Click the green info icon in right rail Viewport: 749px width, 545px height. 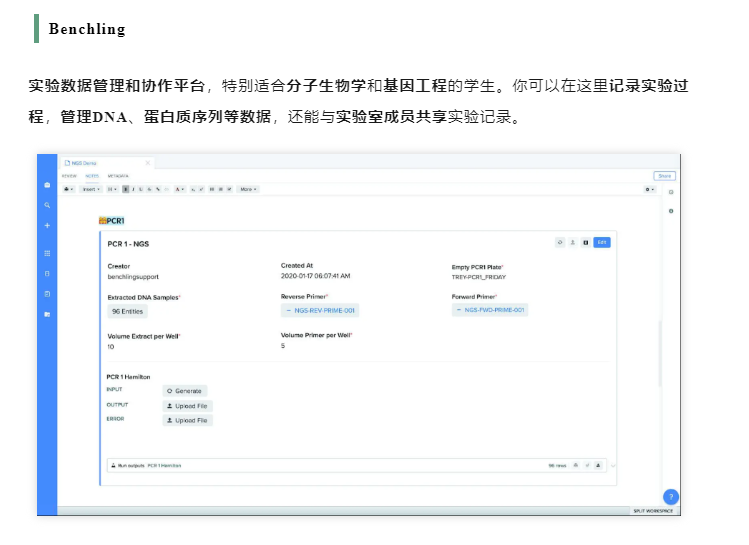coord(671,211)
